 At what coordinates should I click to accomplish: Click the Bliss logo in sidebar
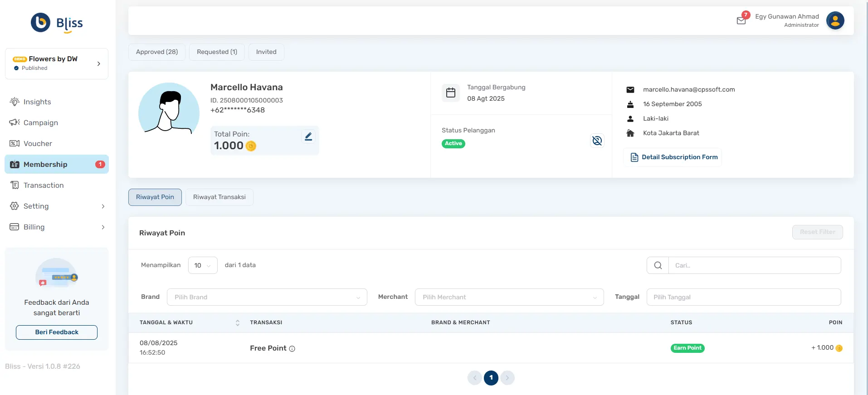coord(57,23)
